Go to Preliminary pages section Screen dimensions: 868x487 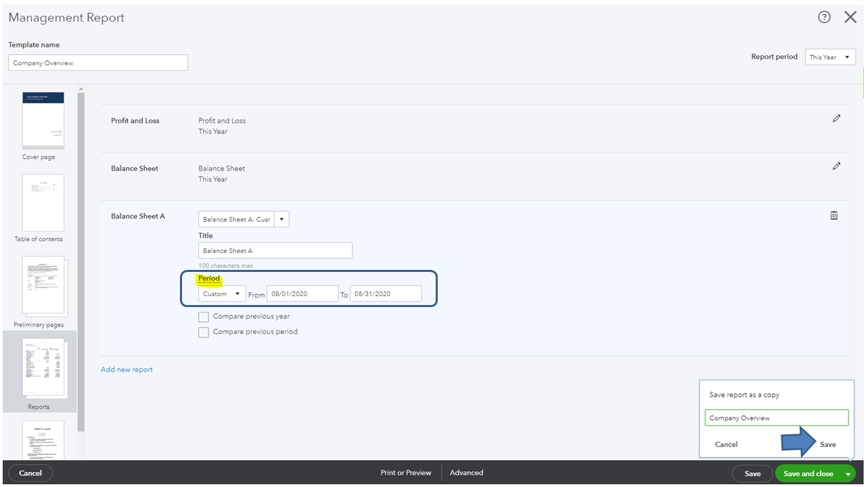coord(43,285)
